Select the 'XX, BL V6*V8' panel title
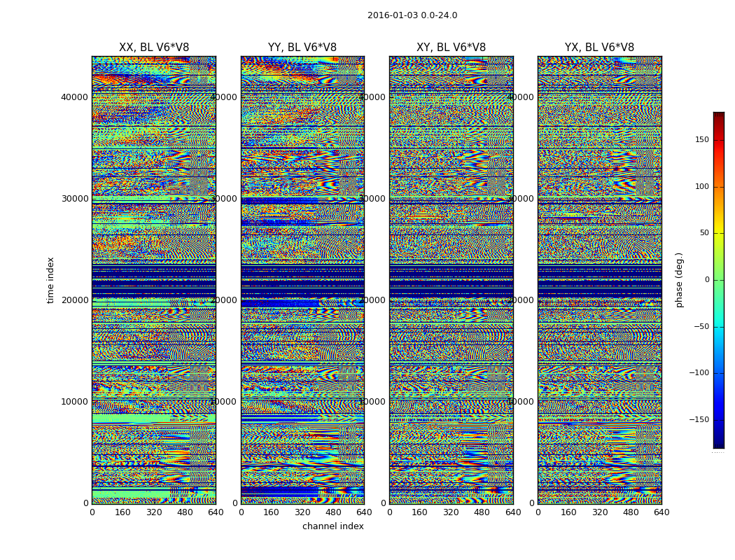The image size is (735, 560). pyautogui.click(x=154, y=48)
